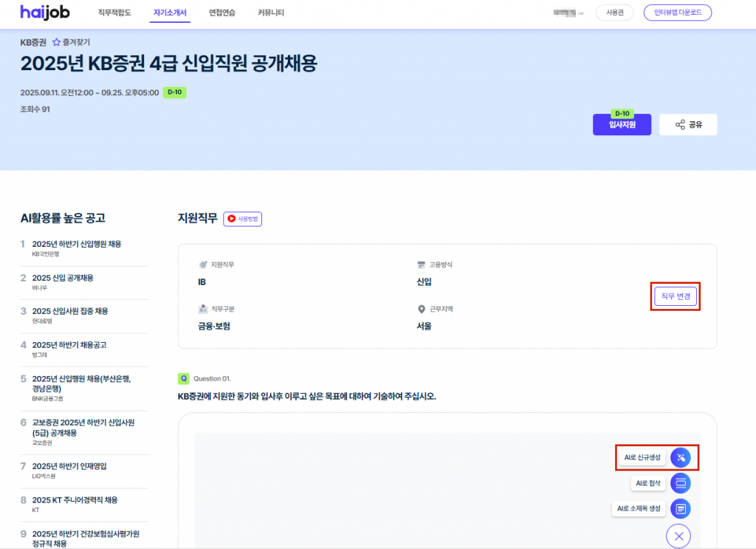Open 건강보험심사평가원 정규직 채용 posting
This screenshot has height=549, width=756.
84,539
